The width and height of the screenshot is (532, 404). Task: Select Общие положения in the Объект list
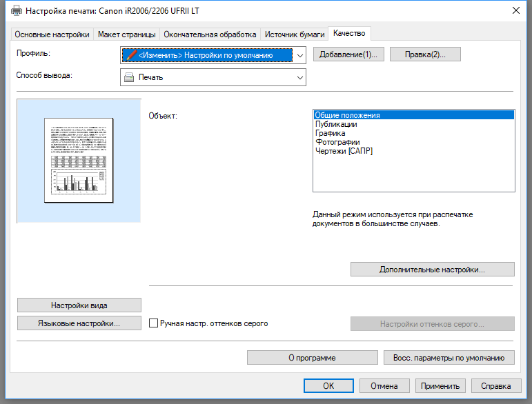pos(413,115)
